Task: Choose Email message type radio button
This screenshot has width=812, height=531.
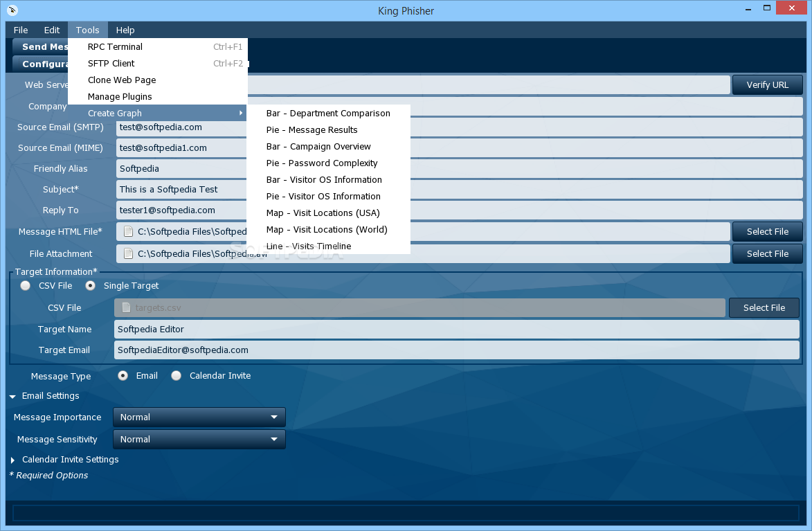Action: (123, 376)
